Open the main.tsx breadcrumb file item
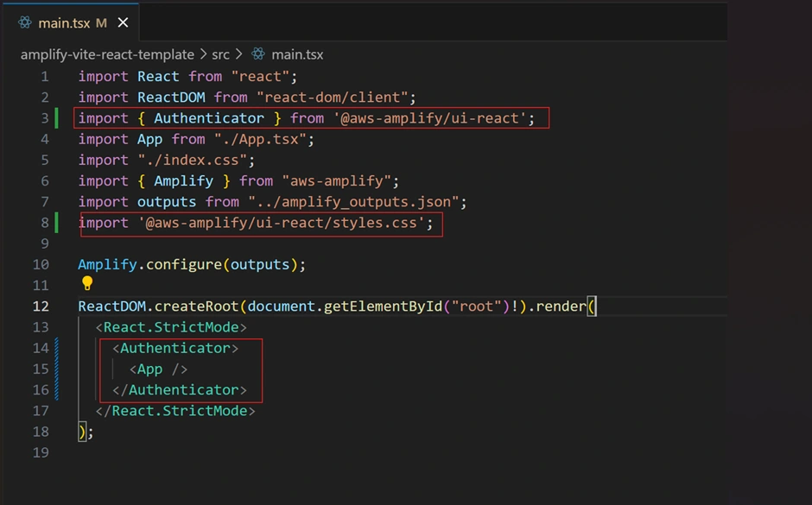Screen dimensions: 812x505 [297, 54]
